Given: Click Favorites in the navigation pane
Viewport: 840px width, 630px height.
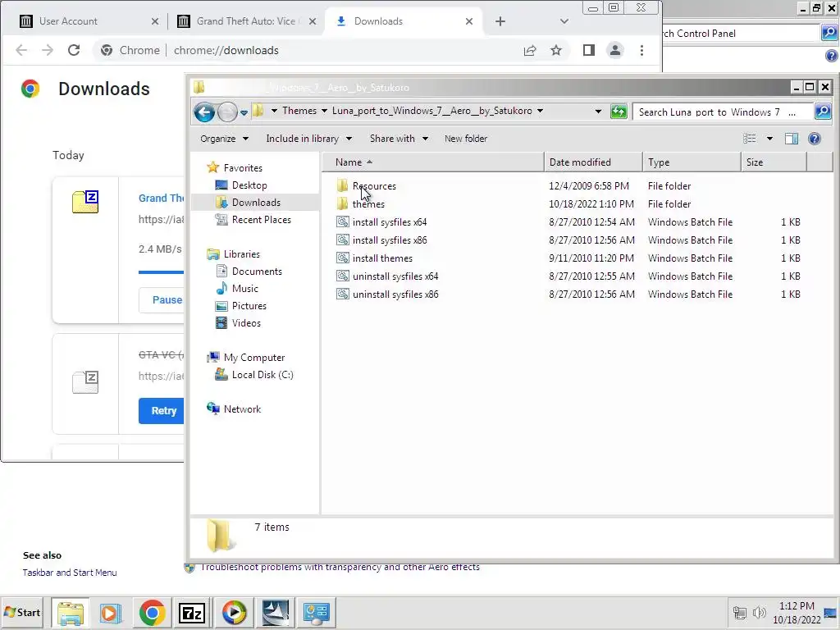Looking at the screenshot, I should 243,167.
